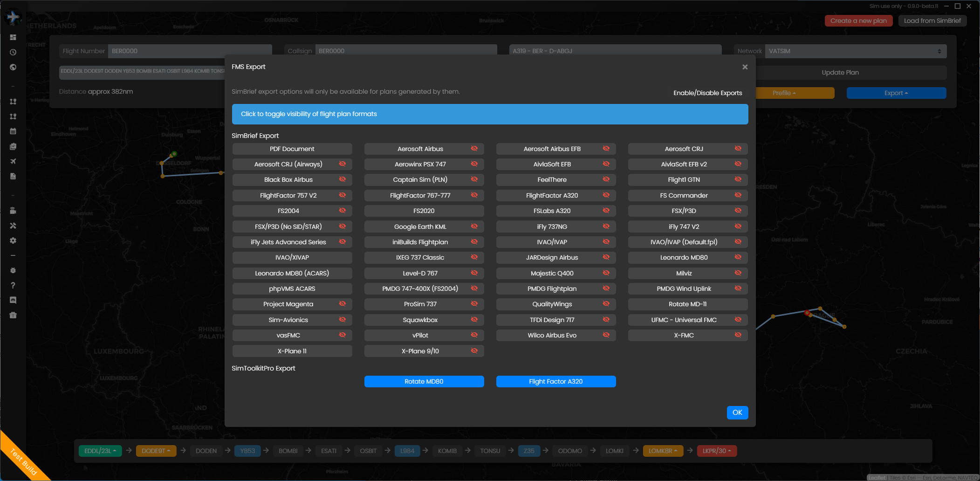Image resolution: width=980 pixels, height=481 pixels.
Task: Toggle visibility of iFly 737NG export
Action: pos(606,227)
